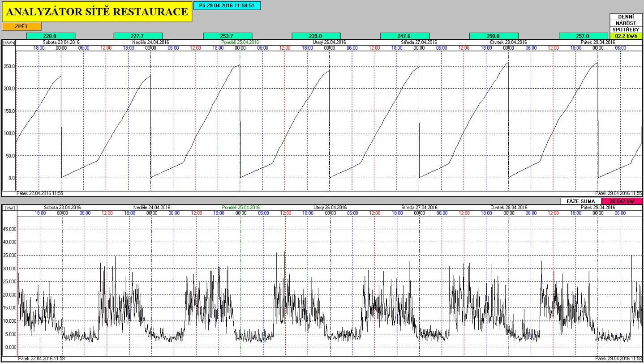644x363 pixels.
Task: Click the 25.000 y-axis label
Action: pos(9,282)
